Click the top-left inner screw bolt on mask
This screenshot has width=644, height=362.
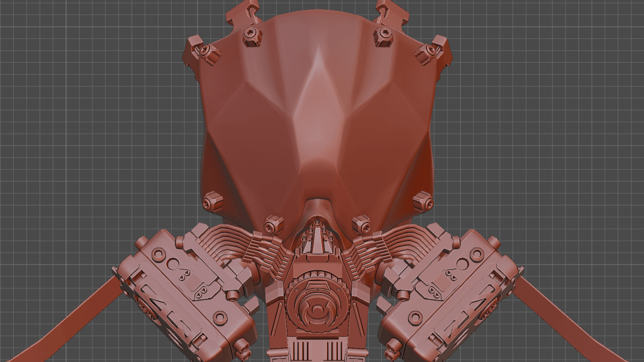tap(252, 35)
